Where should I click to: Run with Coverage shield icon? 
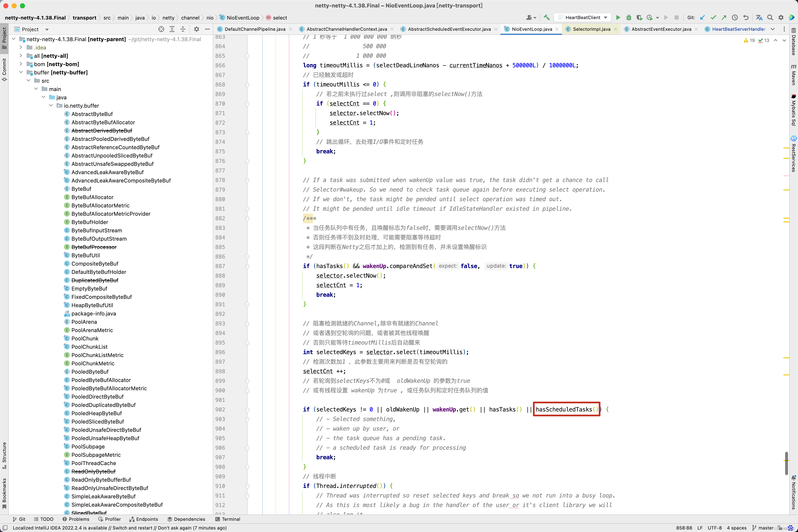tap(640, 17)
